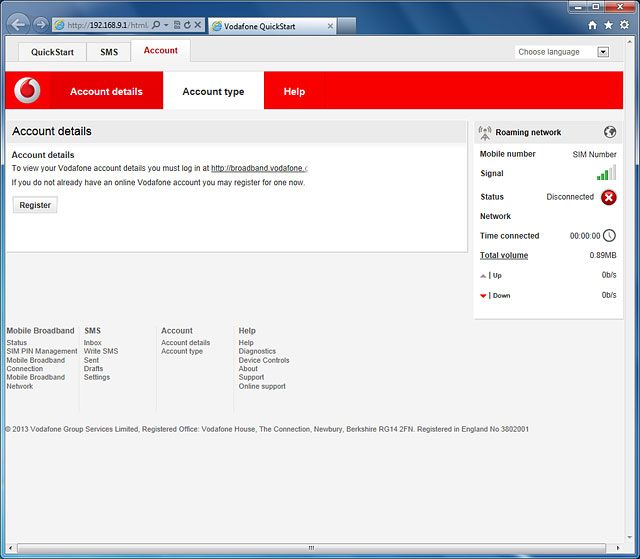
Task: Open footer Diagnostics link
Action: [257, 351]
